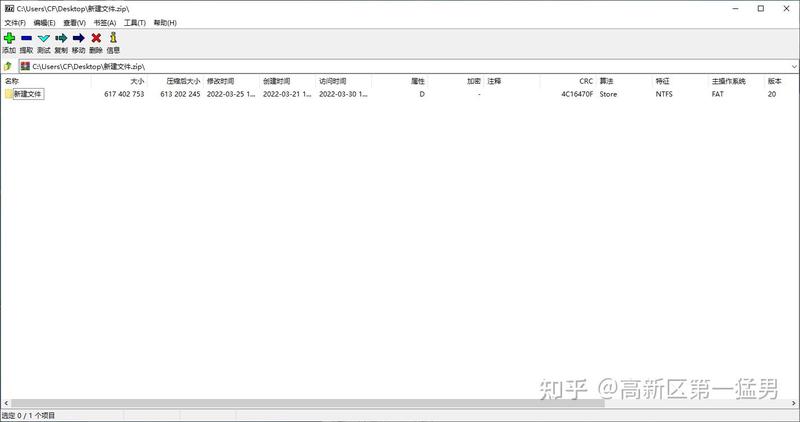Viewport: 800px width, 422px height.
Task: Click the CRC value 4C16470F
Action: [x=577, y=94]
